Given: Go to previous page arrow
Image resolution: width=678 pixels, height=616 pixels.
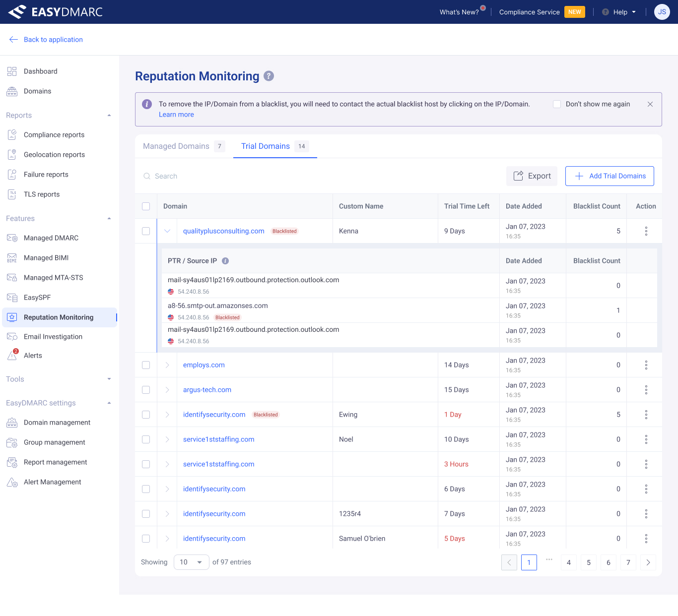Looking at the screenshot, I should [x=509, y=562].
